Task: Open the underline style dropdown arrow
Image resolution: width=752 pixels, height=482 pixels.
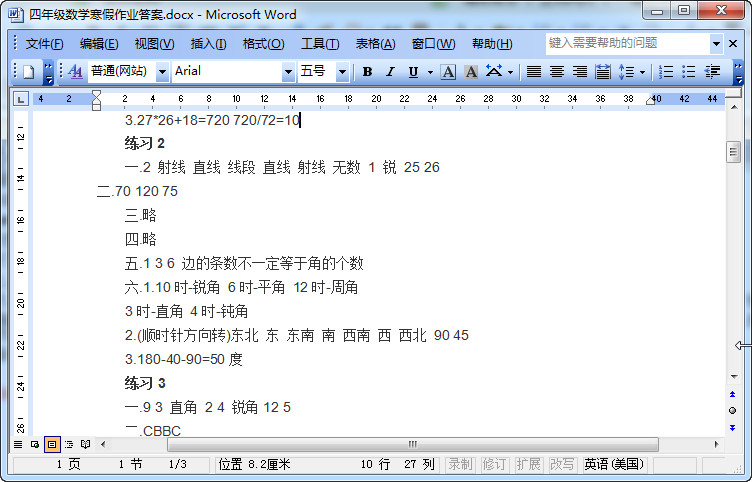Action: click(430, 72)
